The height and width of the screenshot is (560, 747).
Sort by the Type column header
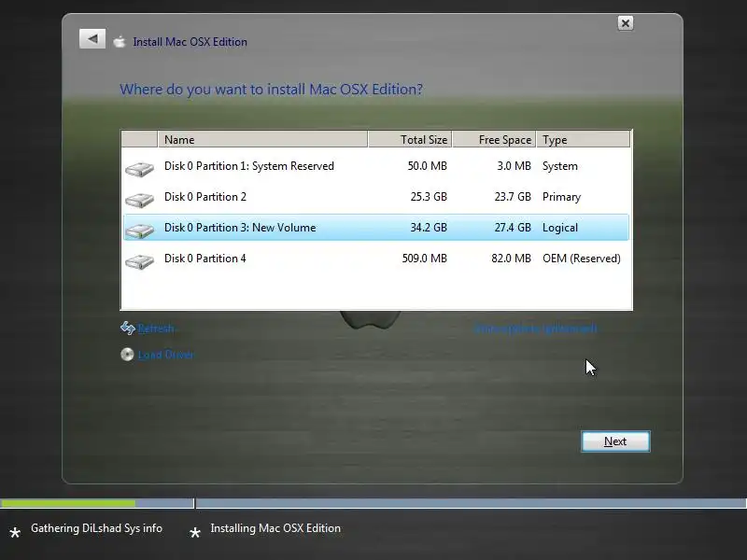point(583,139)
